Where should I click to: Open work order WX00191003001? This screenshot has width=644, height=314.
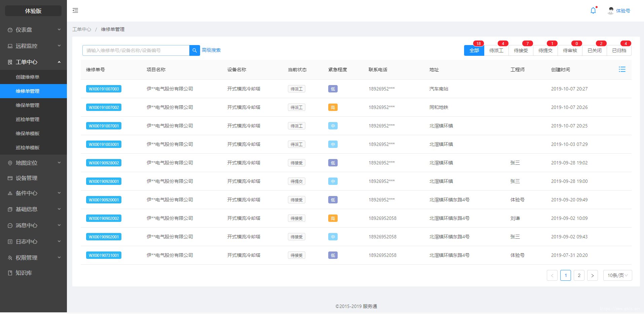pos(104,144)
